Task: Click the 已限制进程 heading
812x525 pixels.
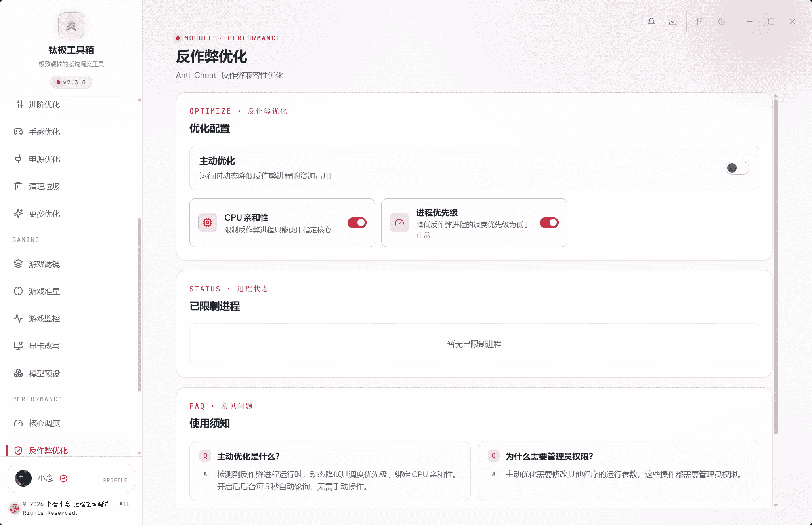Action: pyautogui.click(x=215, y=306)
